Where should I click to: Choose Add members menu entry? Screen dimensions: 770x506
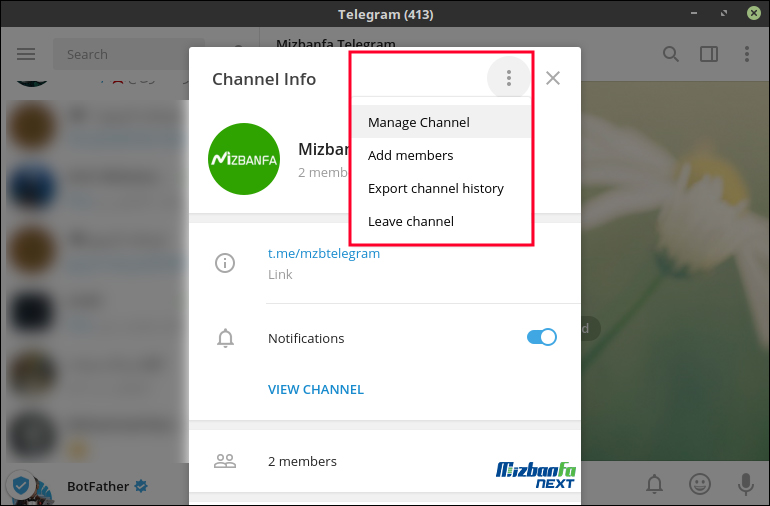441,155
